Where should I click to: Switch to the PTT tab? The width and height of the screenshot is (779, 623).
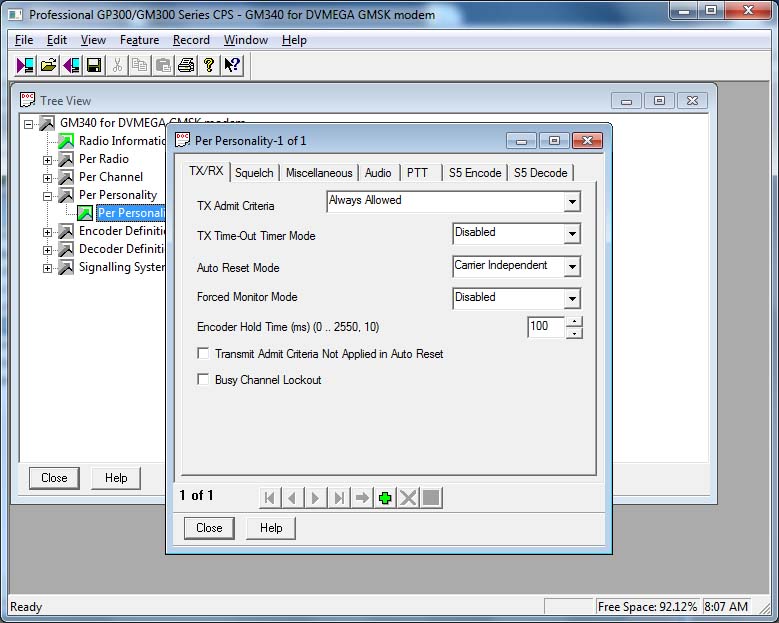[x=417, y=173]
